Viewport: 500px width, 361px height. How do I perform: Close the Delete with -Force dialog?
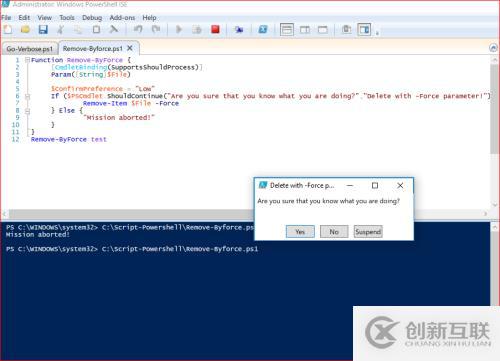[x=400, y=185]
